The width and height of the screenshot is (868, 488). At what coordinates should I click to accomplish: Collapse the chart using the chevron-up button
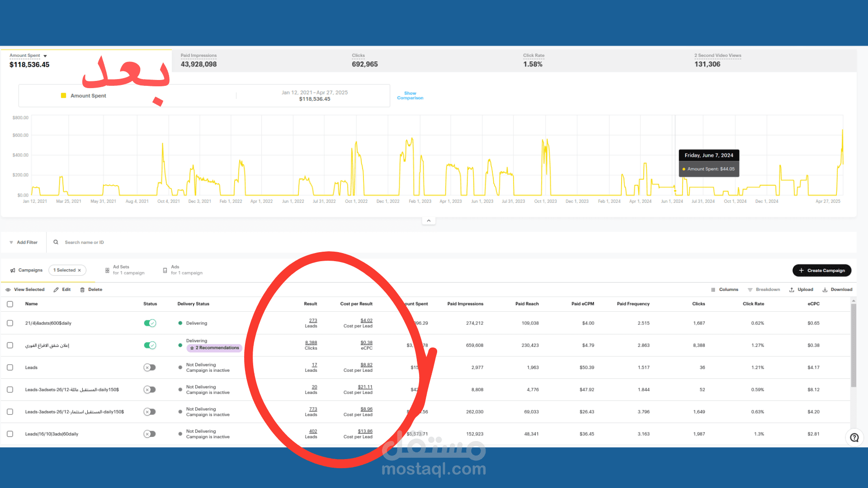click(x=429, y=221)
